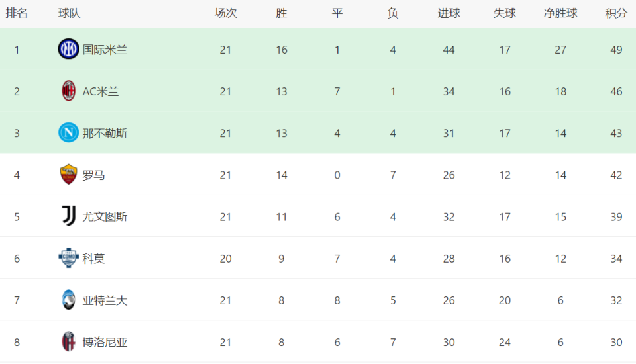Click the Atalanta club crest
The width and height of the screenshot is (636, 364).
tap(68, 300)
